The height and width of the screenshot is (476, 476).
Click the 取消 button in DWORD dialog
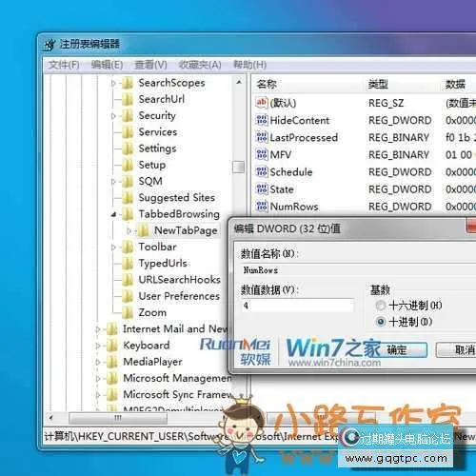click(456, 350)
